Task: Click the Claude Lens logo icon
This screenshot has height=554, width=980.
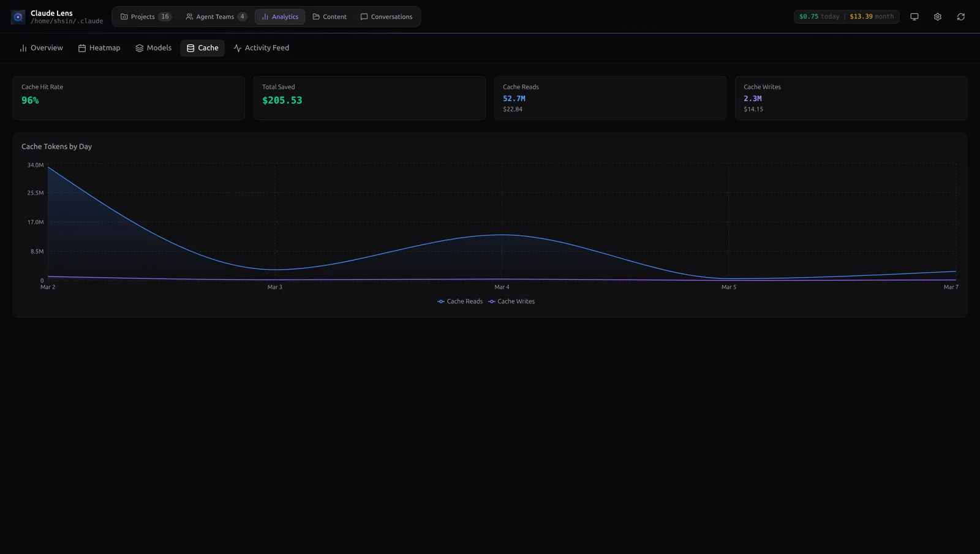Action: click(17, 17)
